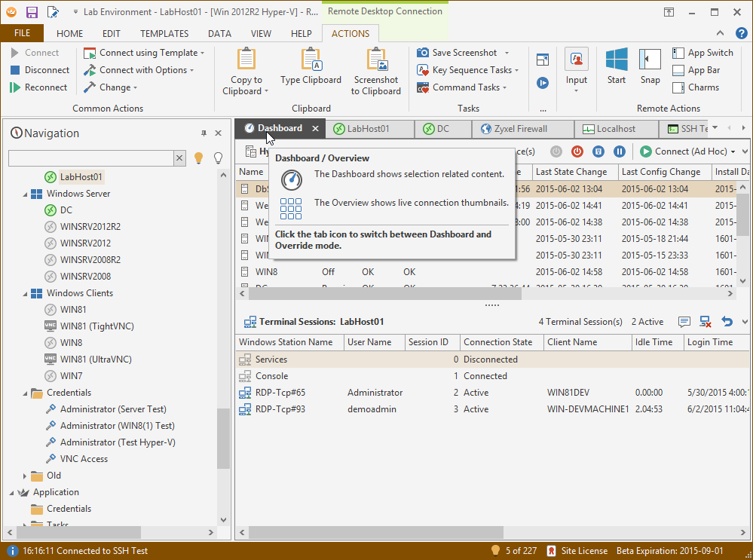
Task: Send a message to terminal session users
Action: 684,321
